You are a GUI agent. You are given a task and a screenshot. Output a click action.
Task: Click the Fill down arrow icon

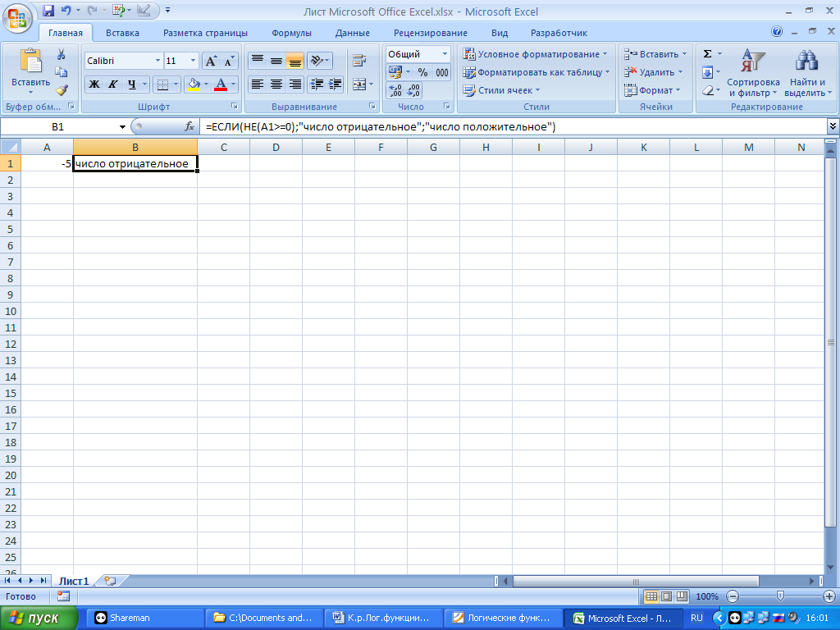tap(707, 72)
